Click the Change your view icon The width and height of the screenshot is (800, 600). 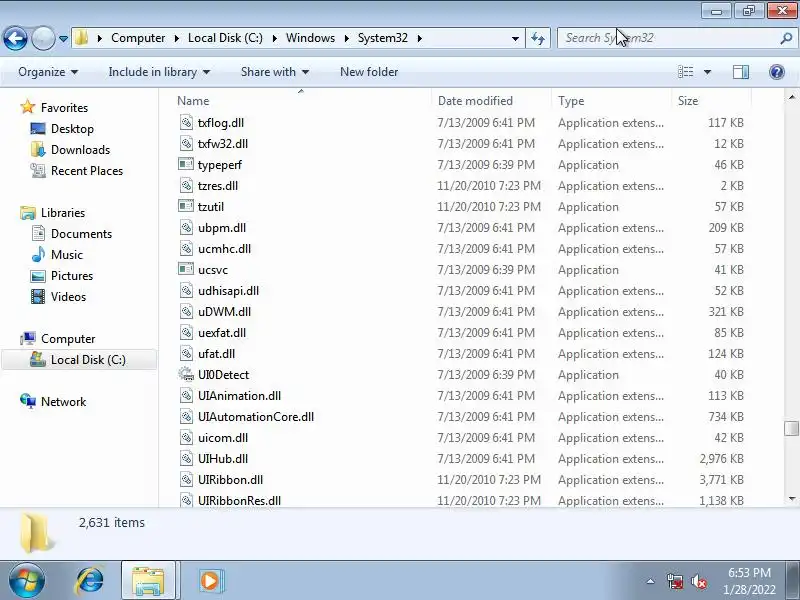[685, 72]
